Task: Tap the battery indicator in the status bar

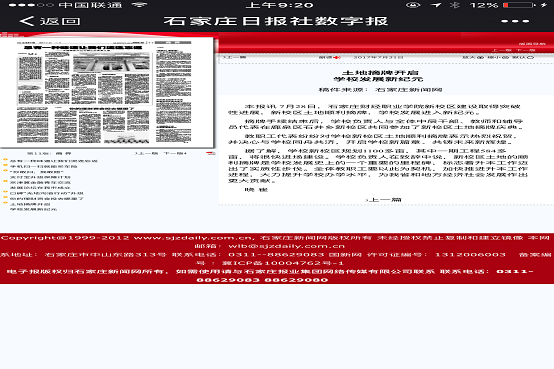Action: (x=518, y=5)
